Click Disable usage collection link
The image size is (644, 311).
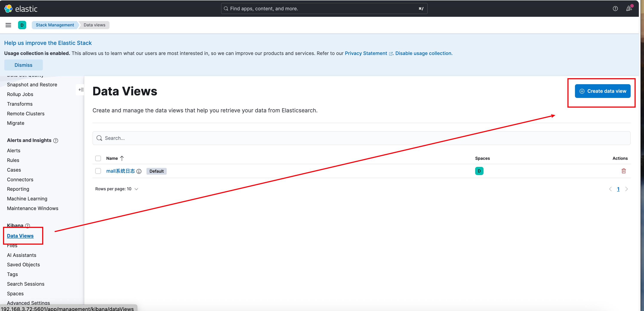(424, 53)
